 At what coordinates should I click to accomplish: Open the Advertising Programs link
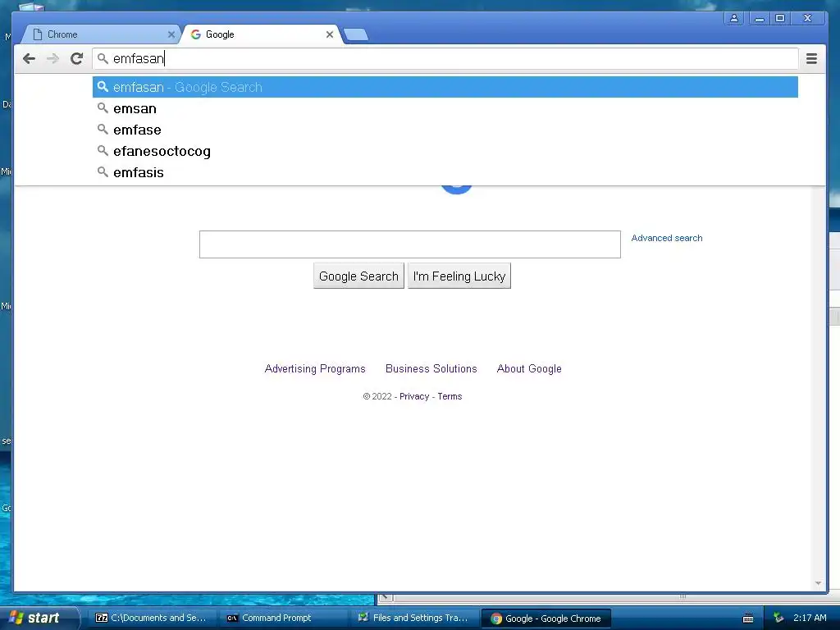tap(315, 368)
